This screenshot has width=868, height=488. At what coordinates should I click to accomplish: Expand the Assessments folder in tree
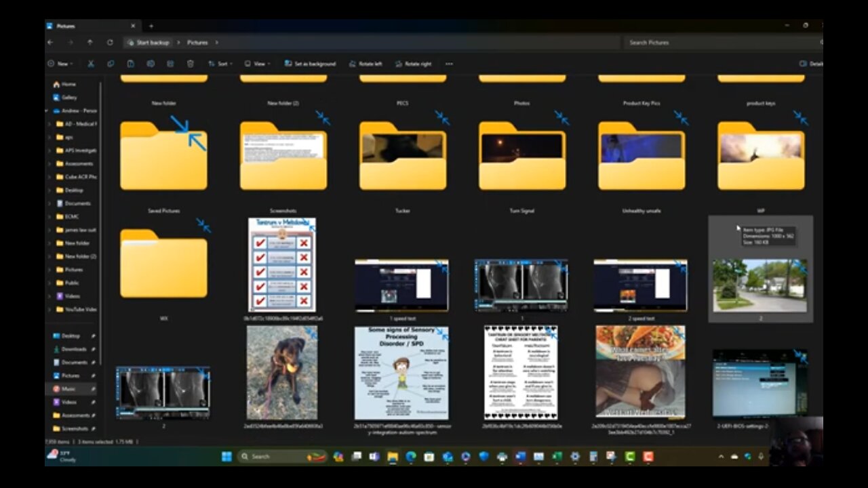[x=51, y=163]
